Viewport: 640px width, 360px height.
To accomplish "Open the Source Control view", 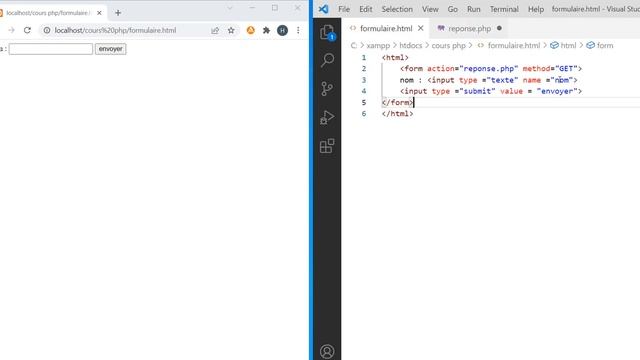I will [x=327, y=89].
